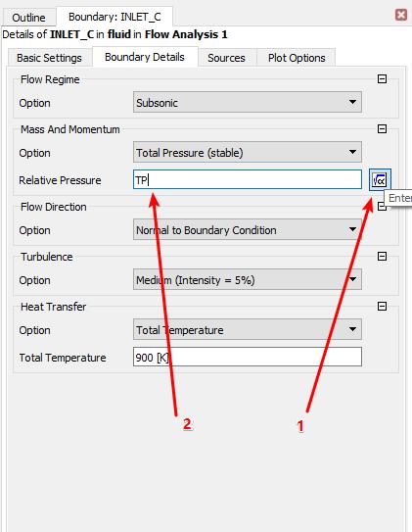Open the Turbulence Medium Intensity dropdown
Viewport: 412px width, 532px height.
pos(248,280)
